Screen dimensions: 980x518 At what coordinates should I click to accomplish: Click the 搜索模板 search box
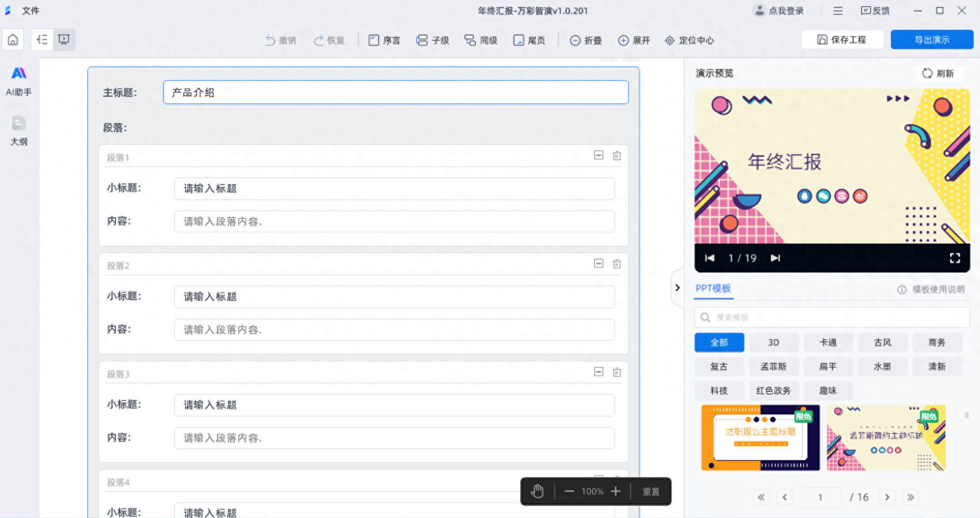coord(832,317)
